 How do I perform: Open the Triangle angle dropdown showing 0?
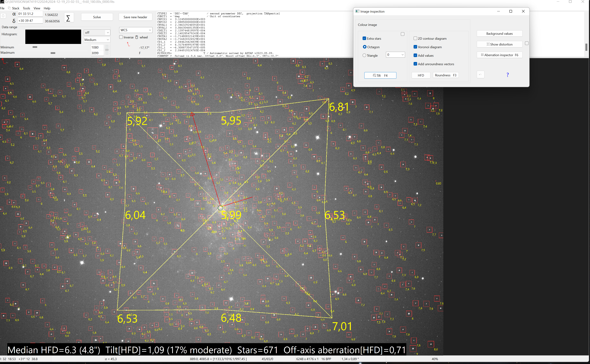click(x=395, y=55)
